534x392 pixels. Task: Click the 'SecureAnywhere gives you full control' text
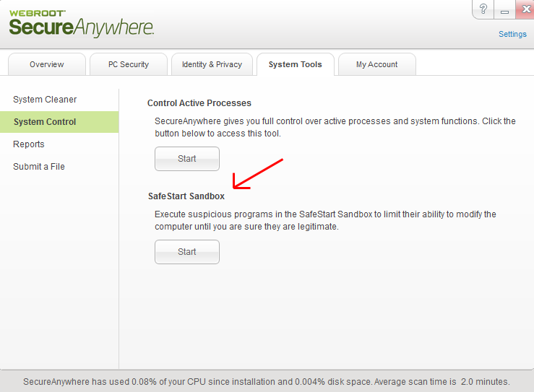click(x=335, y=127)
